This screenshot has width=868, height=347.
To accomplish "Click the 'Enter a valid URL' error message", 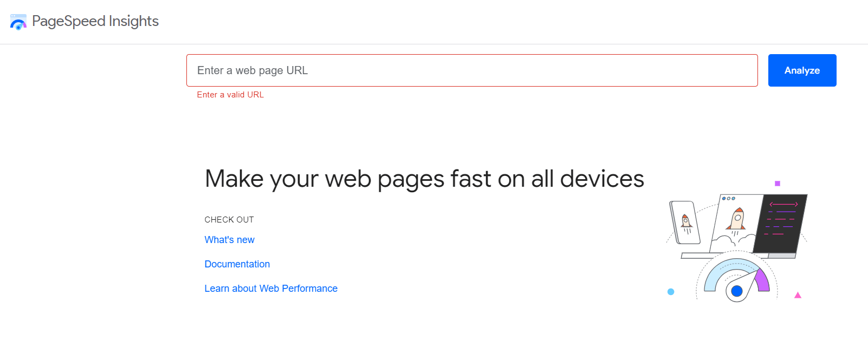I will [x=230, y=95].
